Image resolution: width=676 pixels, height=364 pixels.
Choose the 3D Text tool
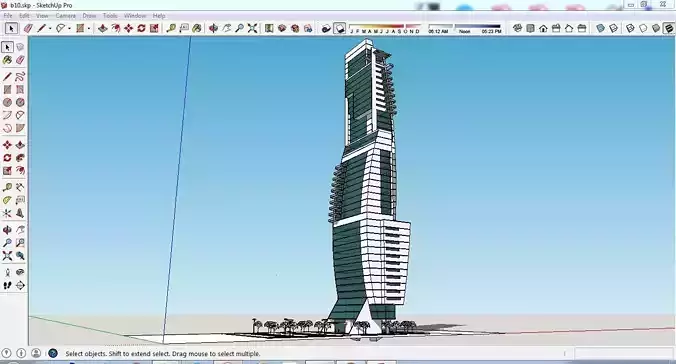click(20, 213)
